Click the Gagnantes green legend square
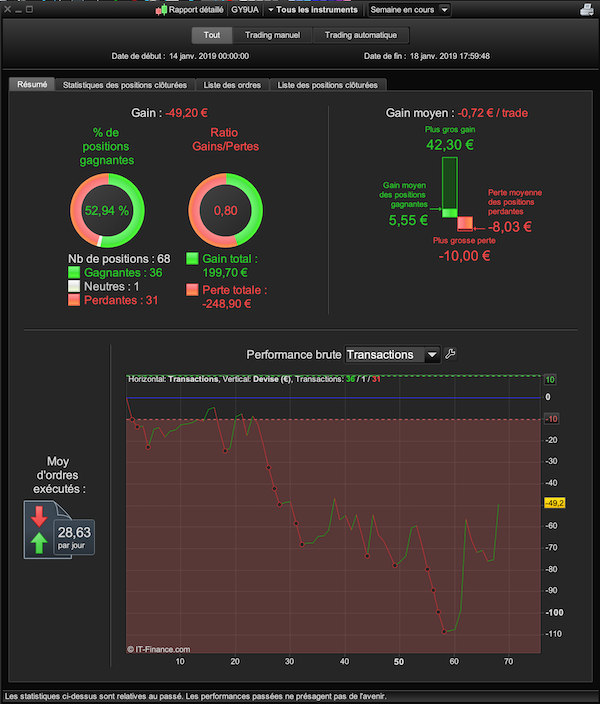 74,273
